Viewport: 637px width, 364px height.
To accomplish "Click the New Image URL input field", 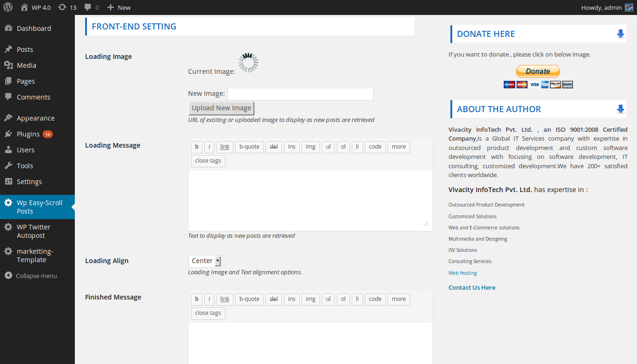I will pos(300,94).
